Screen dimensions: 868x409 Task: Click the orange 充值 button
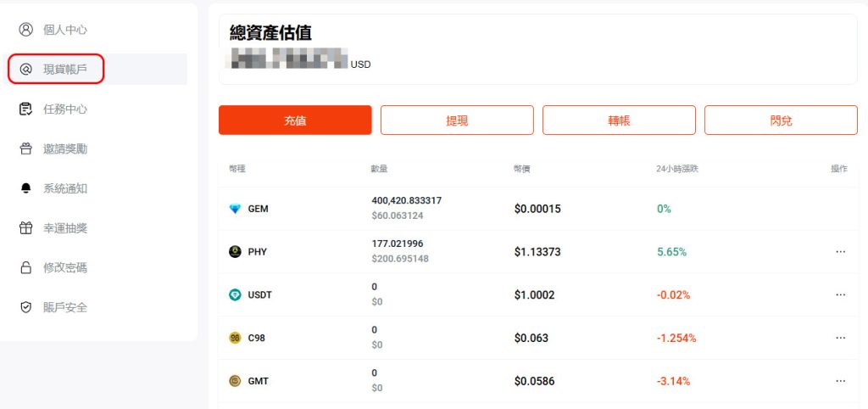(295, 120)
